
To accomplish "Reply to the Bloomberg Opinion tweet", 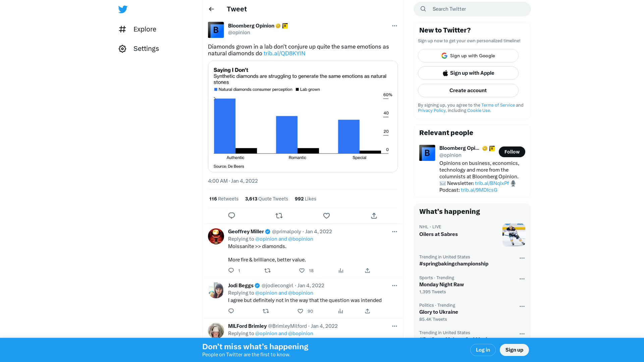I will point(231,216).
